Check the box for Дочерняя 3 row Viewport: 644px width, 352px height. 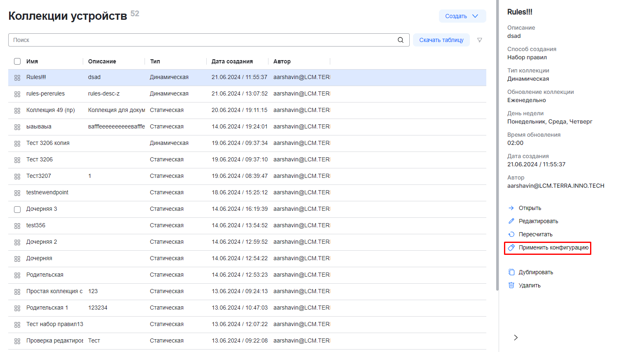(17, 209)
